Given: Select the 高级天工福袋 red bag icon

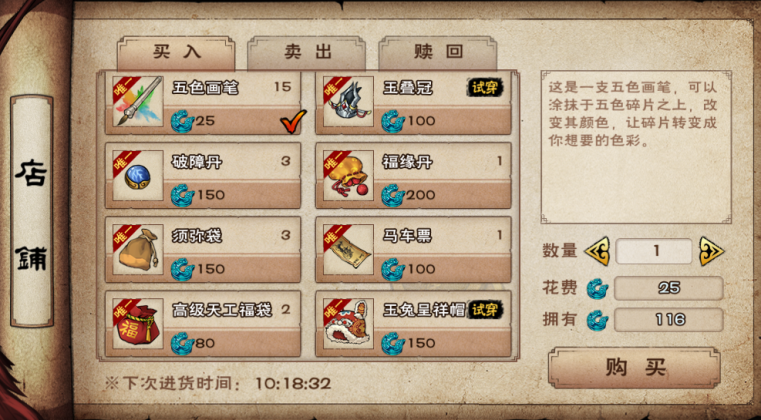Looking at the screenshot, I should pos(137,324).
